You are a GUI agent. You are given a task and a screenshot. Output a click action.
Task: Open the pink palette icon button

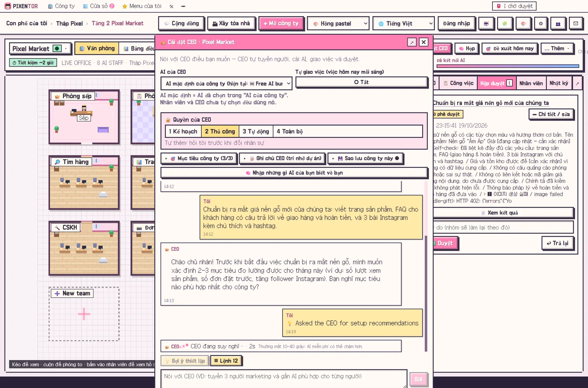(x=523, y=24)
